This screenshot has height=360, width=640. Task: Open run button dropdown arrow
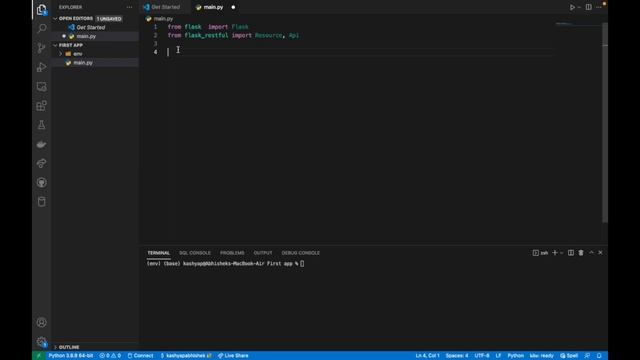pyautogui.click(x=579, y=7)
